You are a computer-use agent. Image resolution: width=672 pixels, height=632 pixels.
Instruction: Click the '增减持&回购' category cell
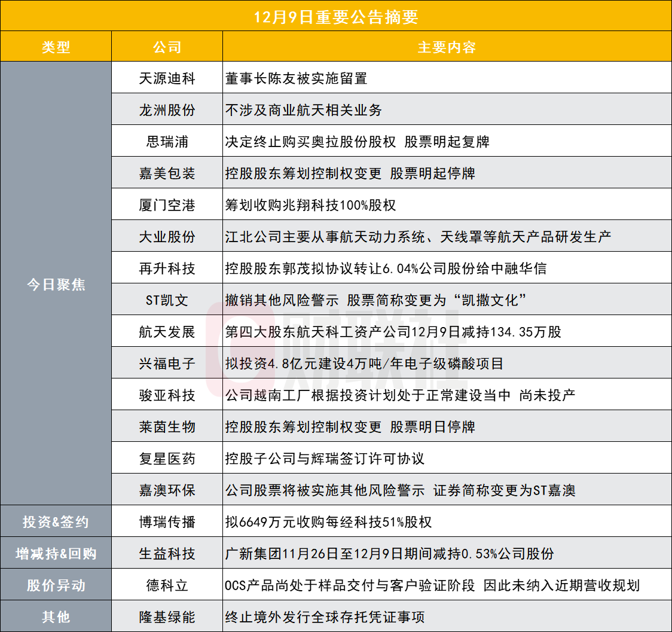tap(56, 554)
